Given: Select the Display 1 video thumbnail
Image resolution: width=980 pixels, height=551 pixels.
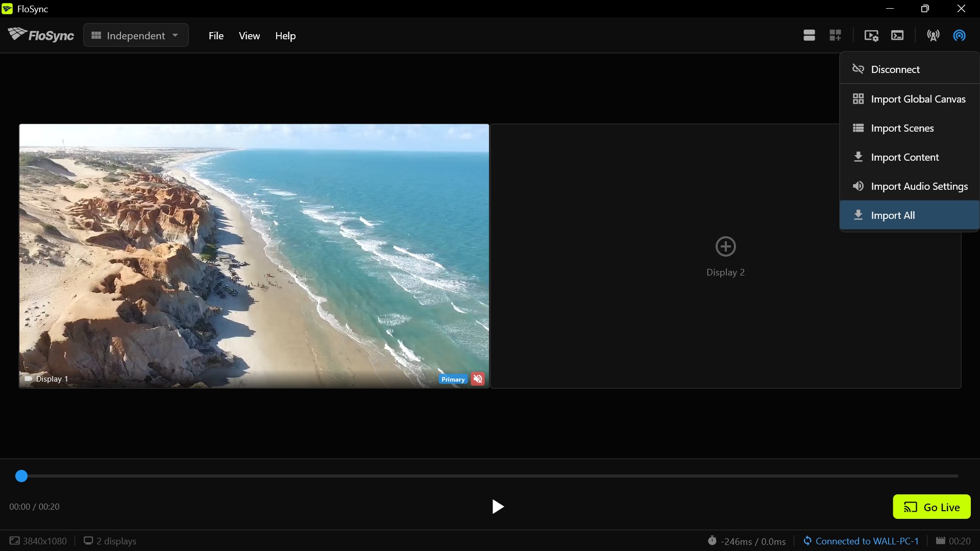Looking at the screenshot, I should click(254, 256).
